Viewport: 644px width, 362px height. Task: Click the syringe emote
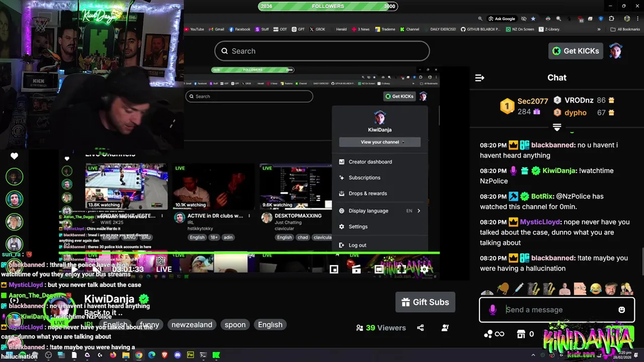pyautogui.click(x=518, y=289)
